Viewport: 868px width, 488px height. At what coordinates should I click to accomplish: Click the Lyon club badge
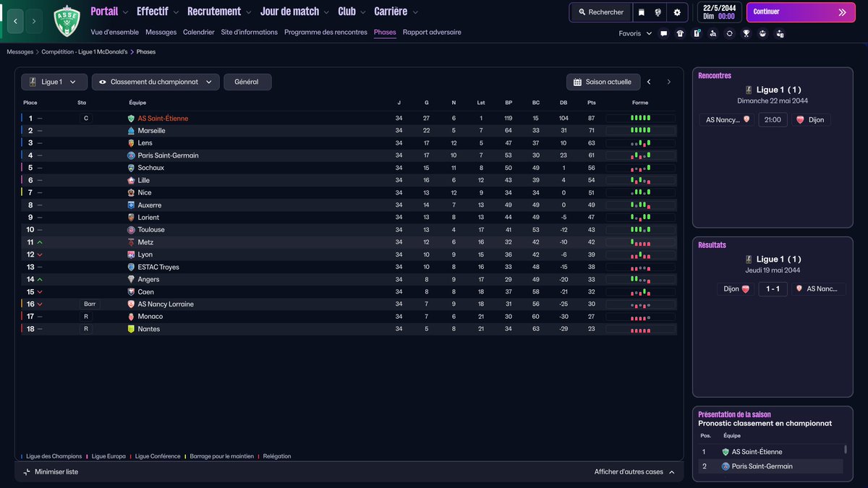point(131,254)
